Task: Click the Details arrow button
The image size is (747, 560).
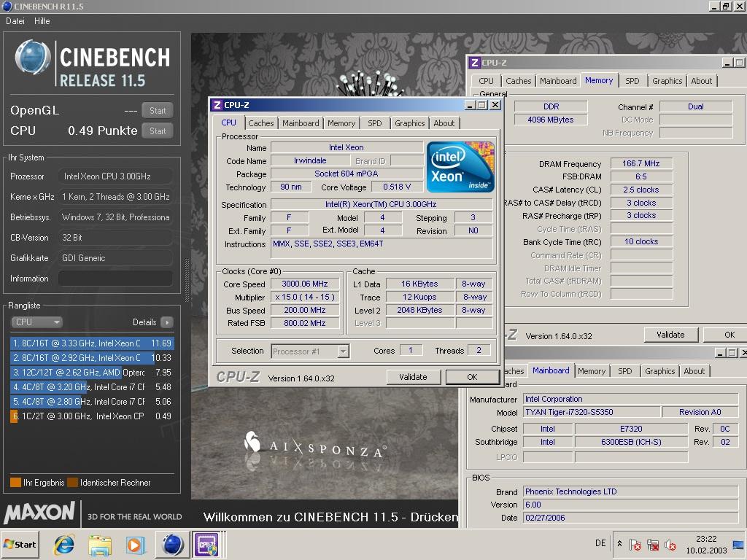Action: point(167,322)
